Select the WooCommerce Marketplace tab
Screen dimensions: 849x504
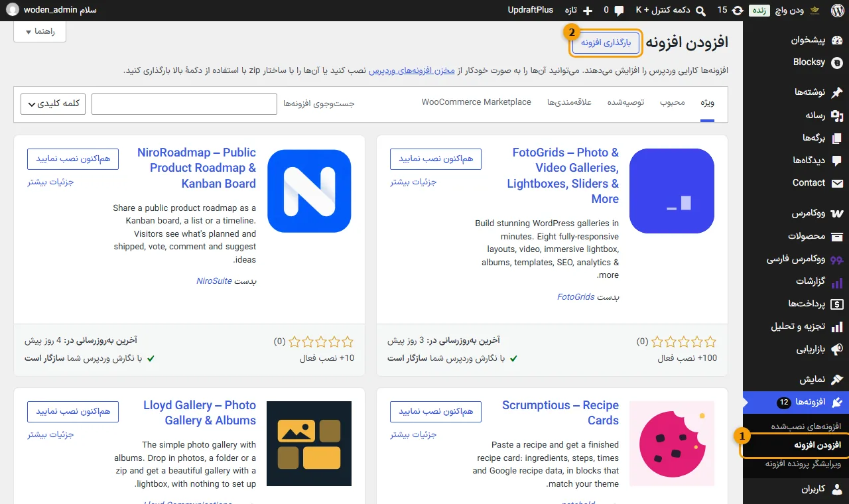tap(476, 102)
